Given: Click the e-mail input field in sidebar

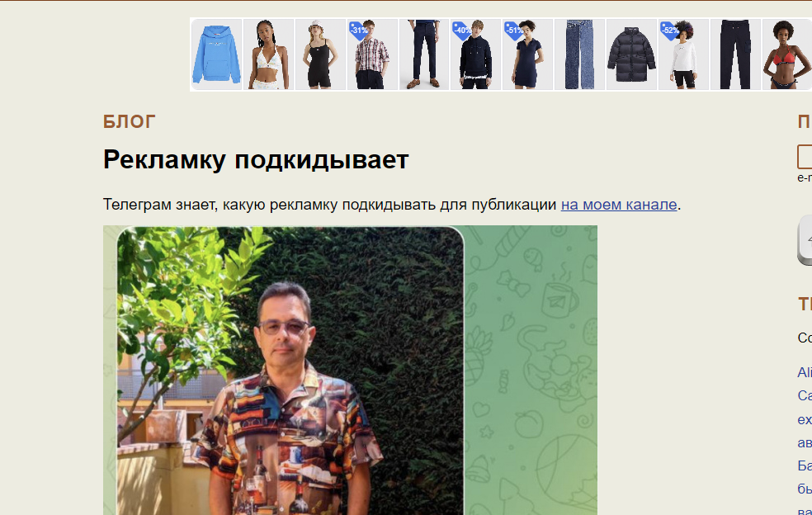Looking at the screenshot, I should [805, 157].
